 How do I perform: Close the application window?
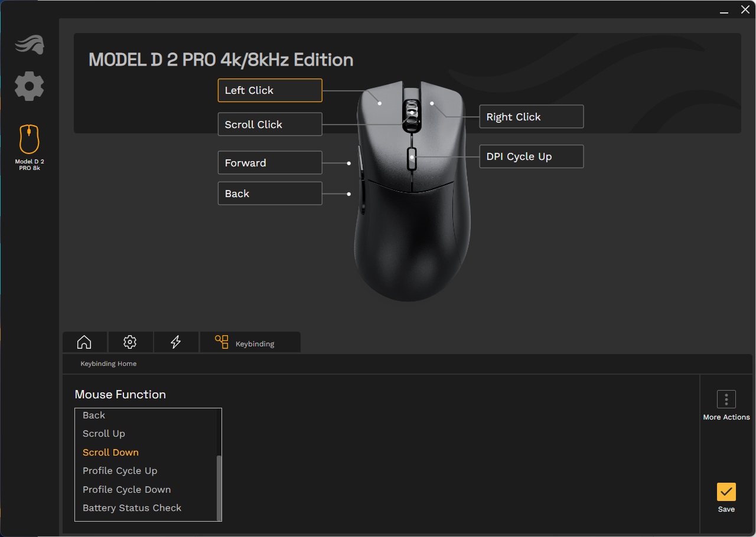point(745,10)
